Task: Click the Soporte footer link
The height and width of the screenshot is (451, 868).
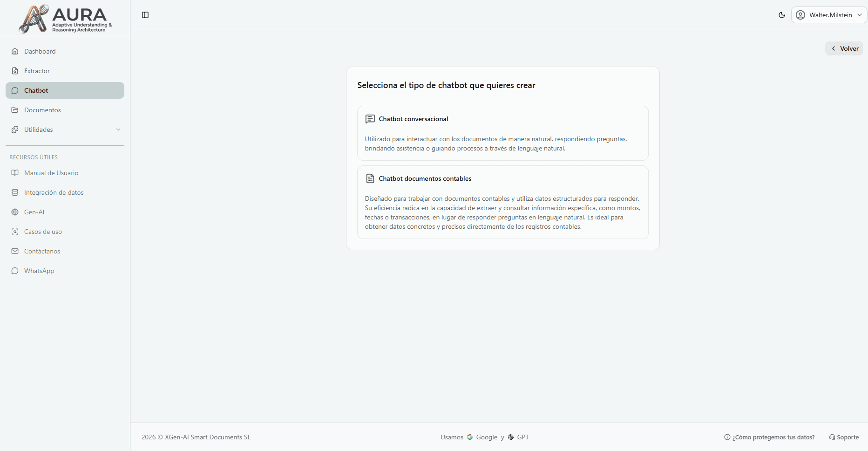Action: coord(844,437)
